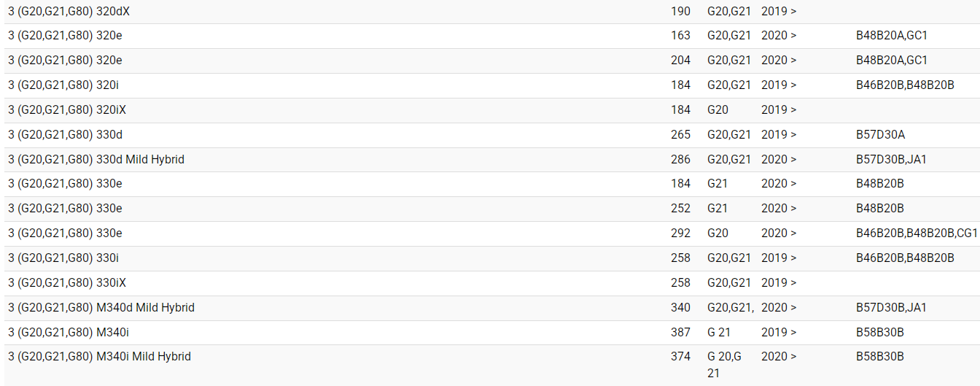Open the 330d Mild Hybrid entry

pyautogui.click(x=96, y=159)
